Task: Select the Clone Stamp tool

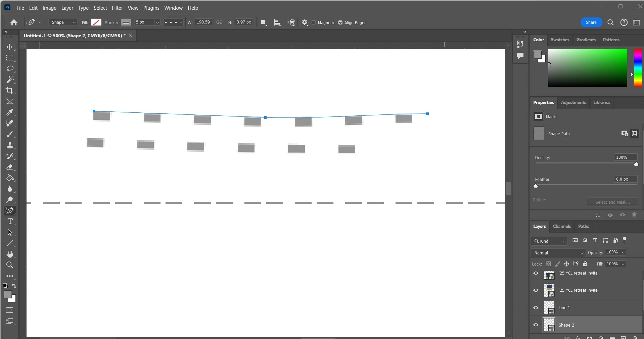Action: (10, 145)
